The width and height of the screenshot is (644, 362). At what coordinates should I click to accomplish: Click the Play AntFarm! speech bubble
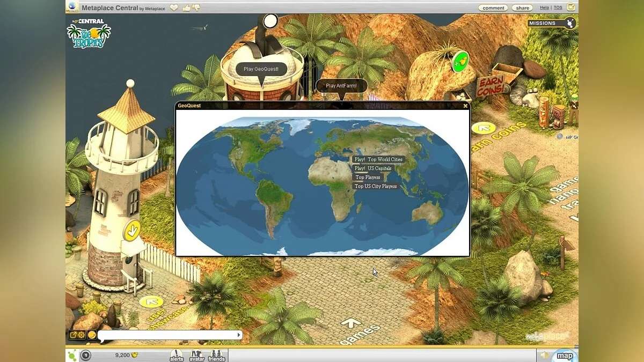341,85
